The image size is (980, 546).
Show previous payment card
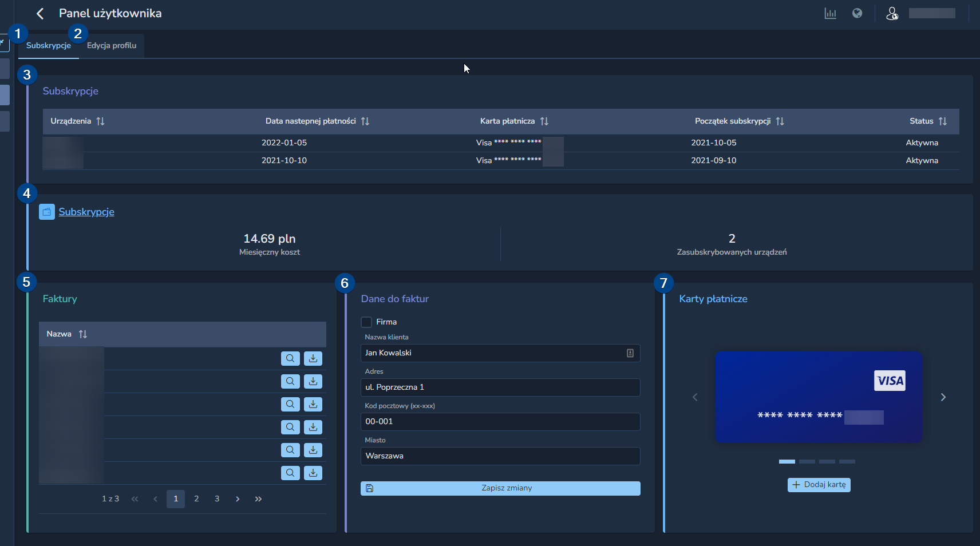point(695,397)
